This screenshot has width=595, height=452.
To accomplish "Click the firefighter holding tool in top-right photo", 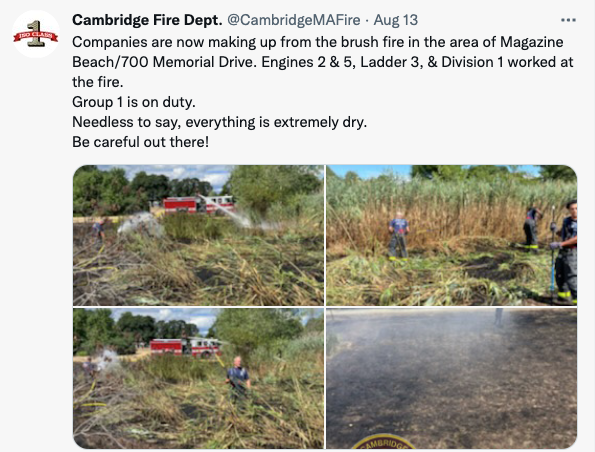I will 565,252.
